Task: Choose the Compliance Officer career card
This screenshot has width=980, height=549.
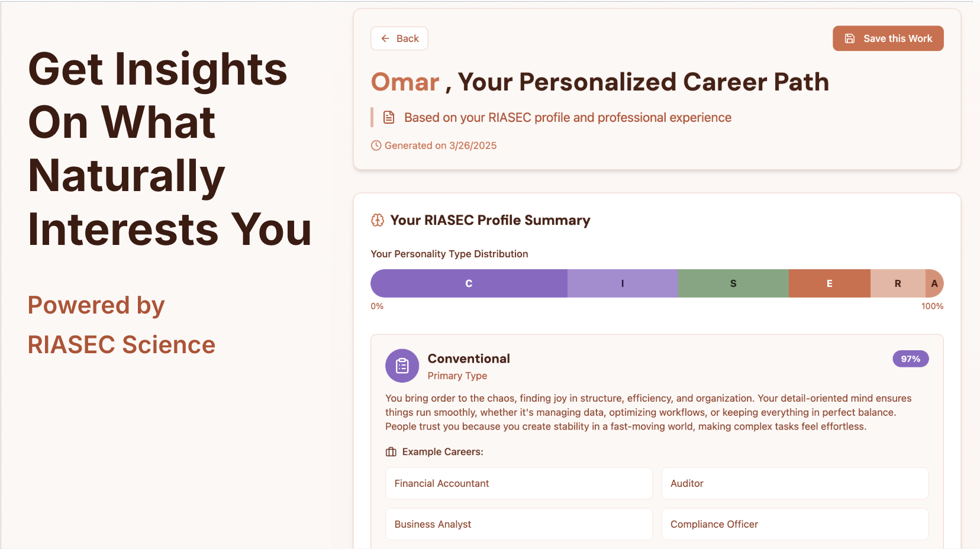Action: [x=794, y=524]
